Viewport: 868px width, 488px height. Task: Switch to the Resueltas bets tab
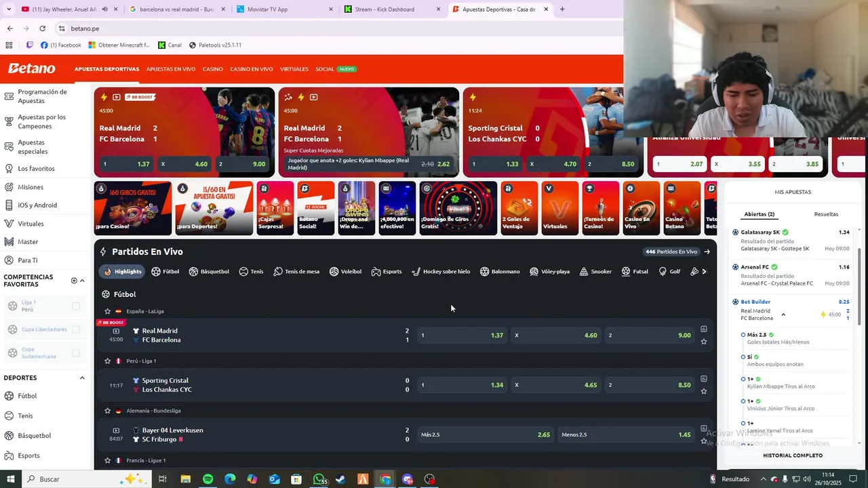826,214
